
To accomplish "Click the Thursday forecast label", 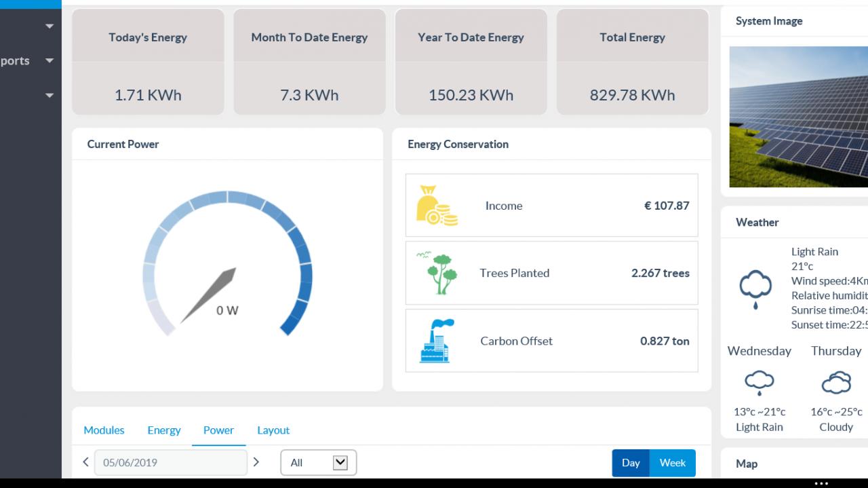I will tap(836, 351).
